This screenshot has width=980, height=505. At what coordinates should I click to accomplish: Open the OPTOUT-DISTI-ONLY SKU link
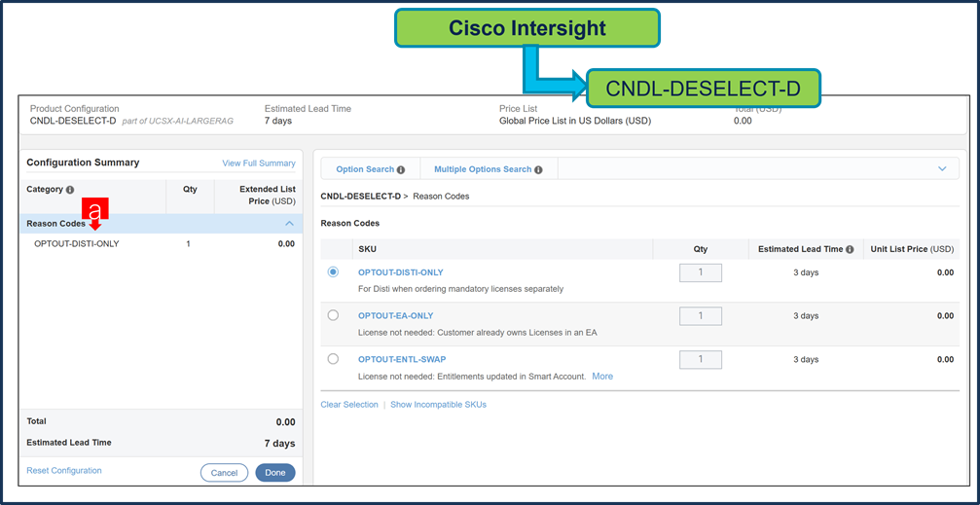coord(401,272)
